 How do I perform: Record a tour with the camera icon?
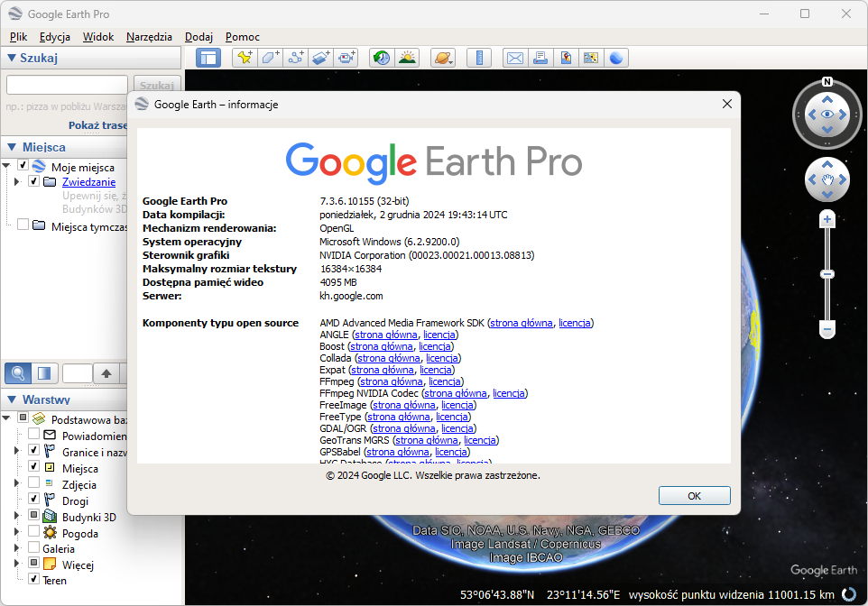coord(346,58)
